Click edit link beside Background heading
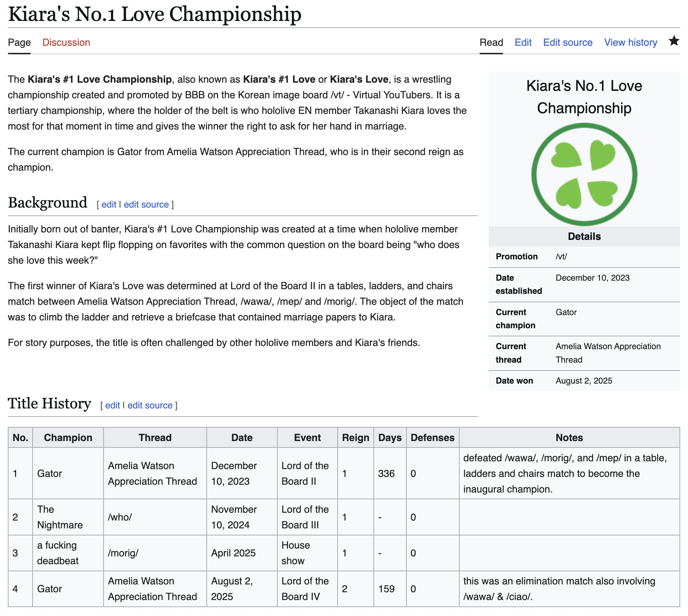 (x=109, y=205)
